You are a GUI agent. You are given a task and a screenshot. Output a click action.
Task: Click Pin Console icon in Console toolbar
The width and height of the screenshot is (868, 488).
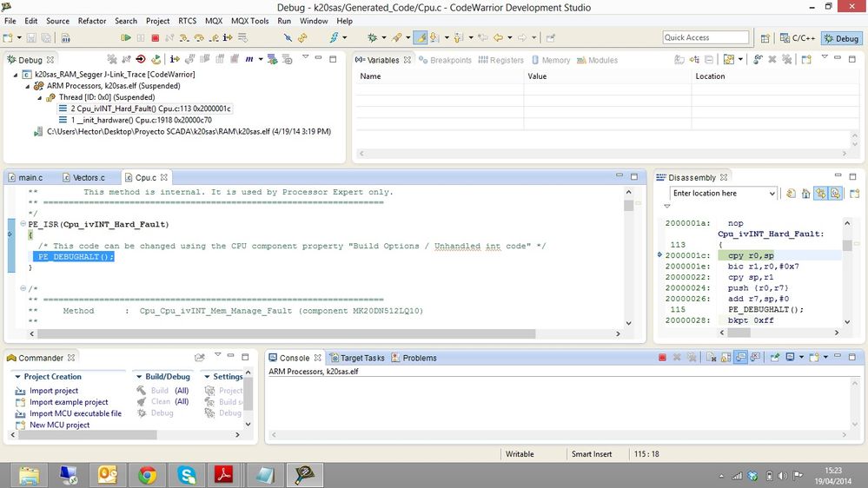[775, 358]
